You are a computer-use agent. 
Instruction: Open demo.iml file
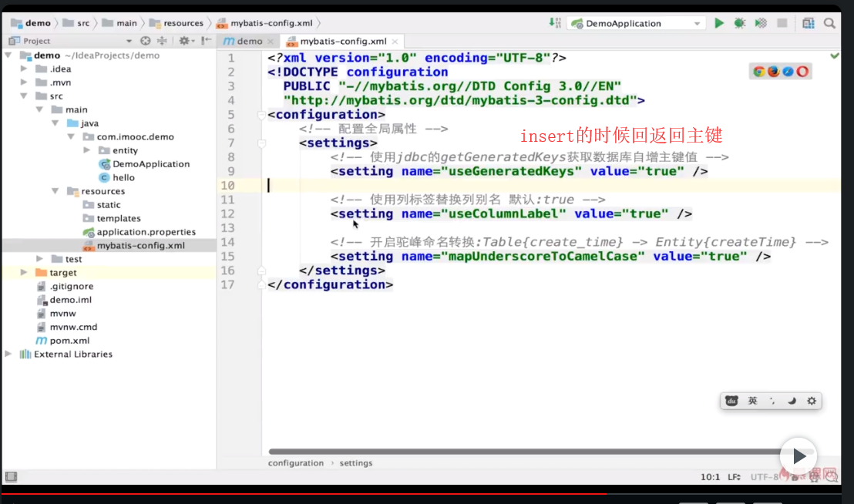coord(64,299)
